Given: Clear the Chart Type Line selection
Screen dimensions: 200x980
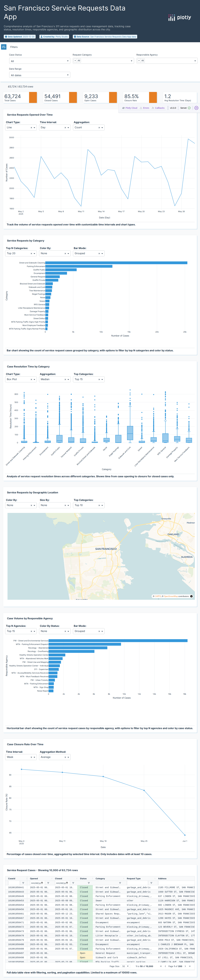Looking at the screenshot, I should point(31,128).
